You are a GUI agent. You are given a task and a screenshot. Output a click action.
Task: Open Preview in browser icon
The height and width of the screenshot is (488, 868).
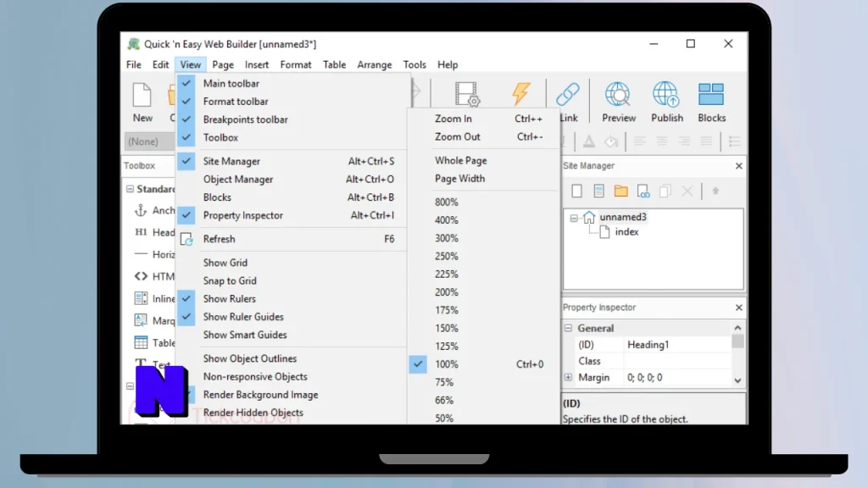point(618,94)
